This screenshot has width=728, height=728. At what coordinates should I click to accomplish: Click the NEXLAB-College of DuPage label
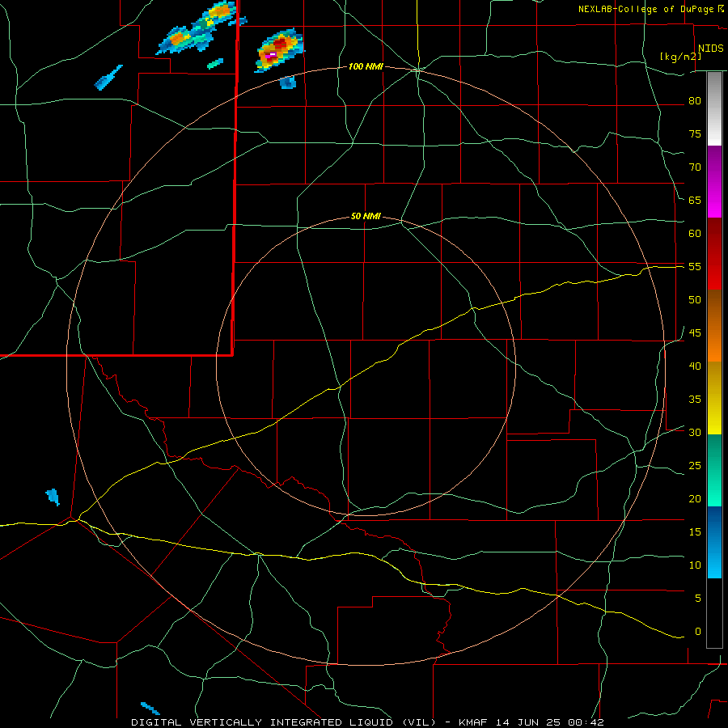pos(646,9)
